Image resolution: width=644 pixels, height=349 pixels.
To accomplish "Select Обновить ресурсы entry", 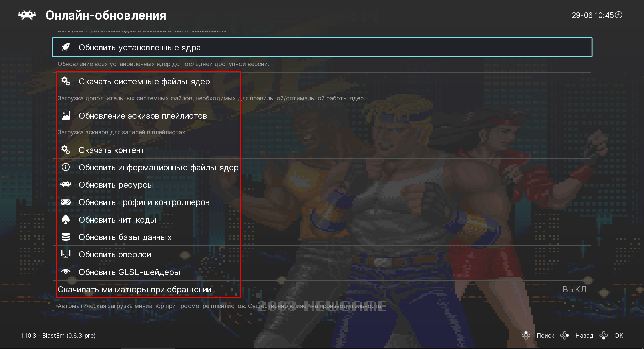I will (x=322, y=185).
